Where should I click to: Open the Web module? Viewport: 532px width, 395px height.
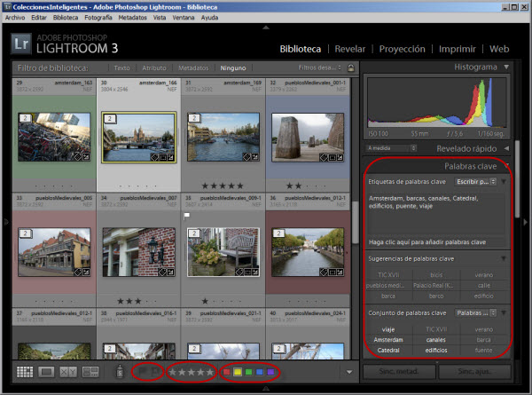(x=499, y=49)
